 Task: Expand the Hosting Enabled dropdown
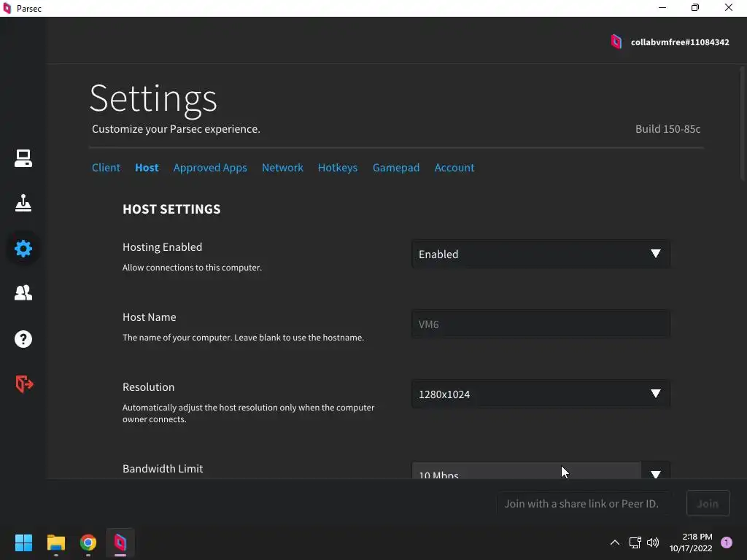[x=541, y=254]
